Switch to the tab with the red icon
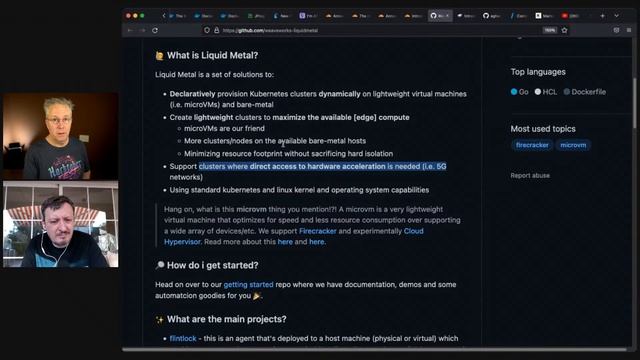This screenshot has width=640, height=360. pyautogui.click(x=570, y=16)
